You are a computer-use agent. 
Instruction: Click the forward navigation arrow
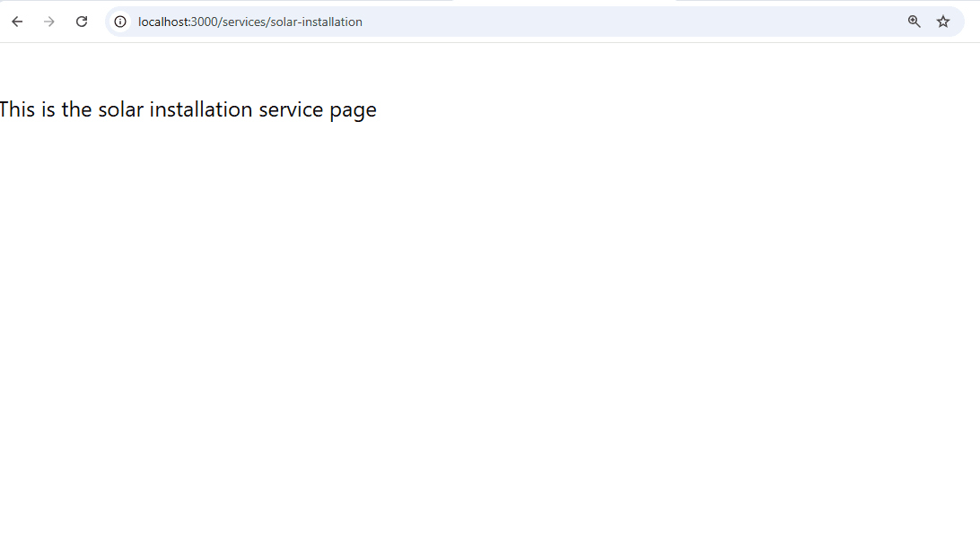[x=49, y=21]
